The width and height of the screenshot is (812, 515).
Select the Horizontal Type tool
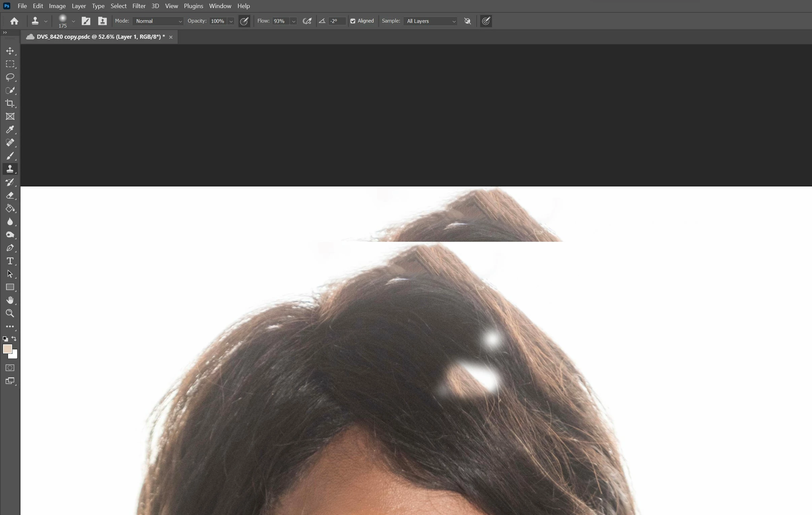tap(10, 261)
